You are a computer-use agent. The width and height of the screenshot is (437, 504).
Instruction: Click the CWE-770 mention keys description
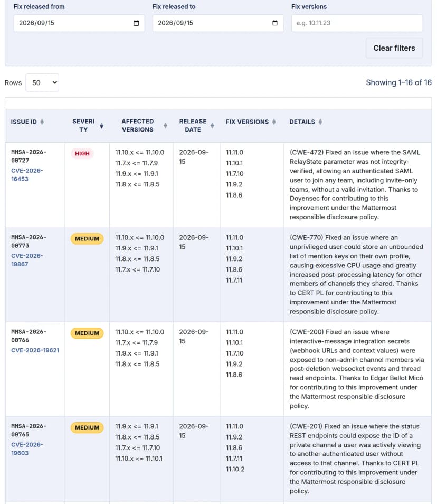point(356,275)
